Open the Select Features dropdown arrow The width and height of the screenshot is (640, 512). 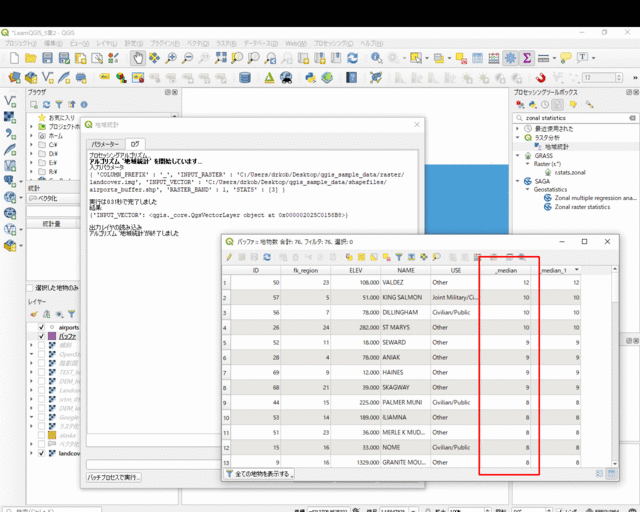tap(427, 58)
